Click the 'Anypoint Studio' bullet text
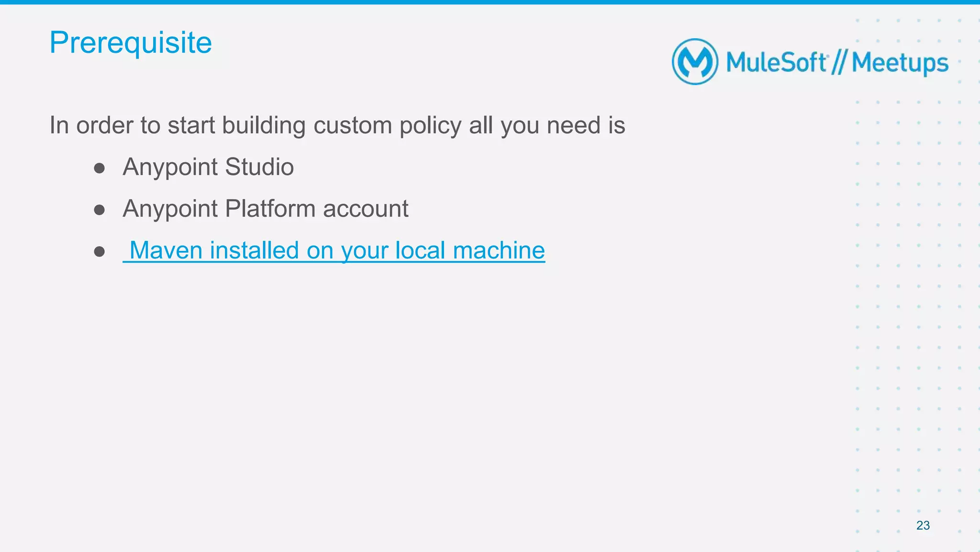980x552 pixels. 208,167
